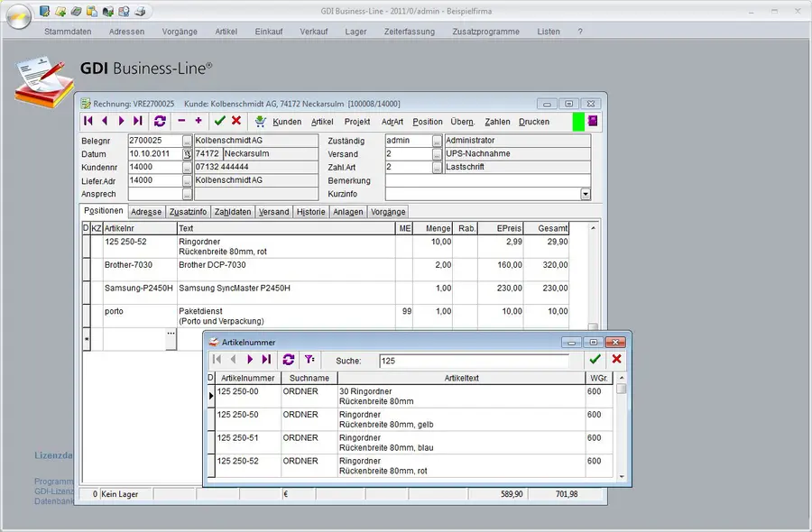
Task: Refresh the invoice with the purple reload icon
Action: tap(161, 121)
